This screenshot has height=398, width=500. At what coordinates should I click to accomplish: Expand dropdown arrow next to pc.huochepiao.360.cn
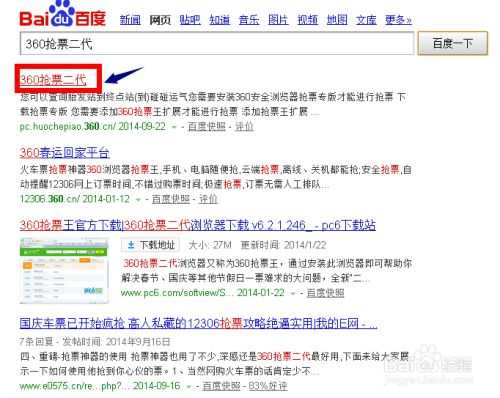(174, 127)
